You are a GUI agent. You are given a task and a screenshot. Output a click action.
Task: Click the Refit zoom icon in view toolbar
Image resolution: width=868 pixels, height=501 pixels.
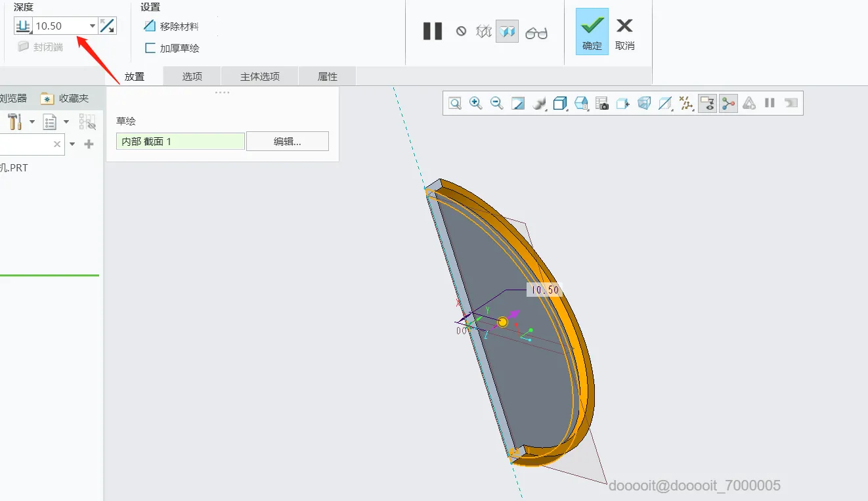pyautogui.click(x=455, y=103)
